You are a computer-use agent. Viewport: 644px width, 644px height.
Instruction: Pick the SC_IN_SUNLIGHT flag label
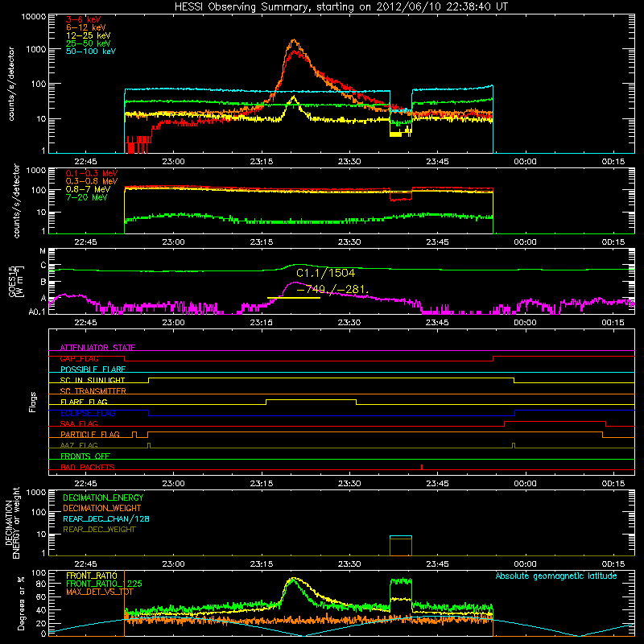coord(92,380)
